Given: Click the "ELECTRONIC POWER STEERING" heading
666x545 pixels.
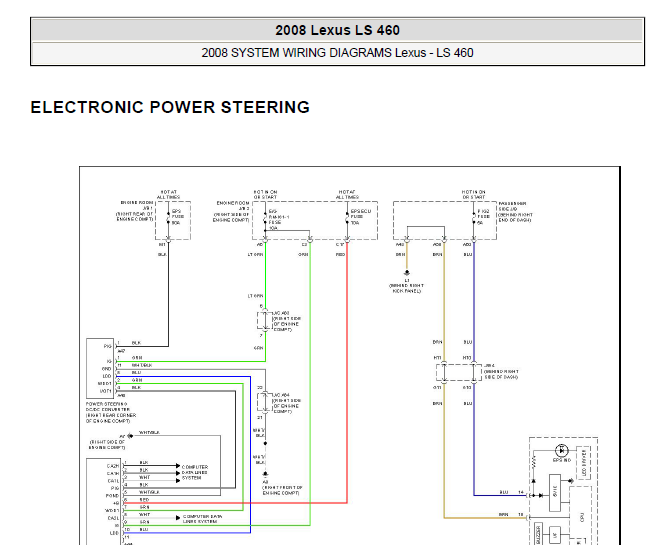Looking at the screenshot, I should tap(170, 107).
